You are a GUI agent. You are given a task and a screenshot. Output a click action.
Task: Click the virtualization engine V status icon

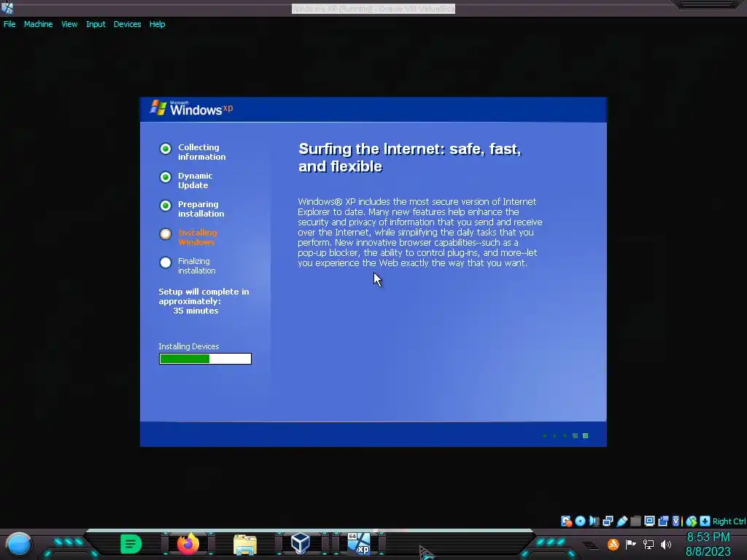pyautogui.click(x=676, y=521)
